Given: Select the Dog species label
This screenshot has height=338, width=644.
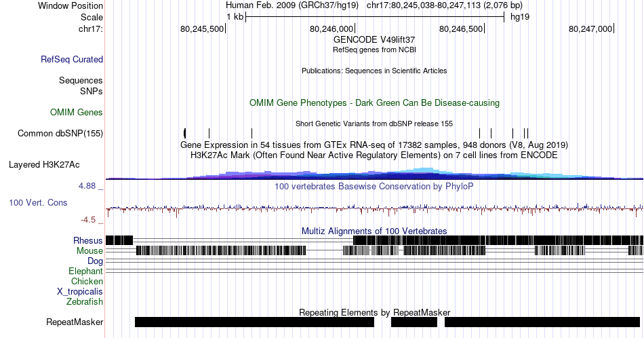Looking at the screenshot, I should [96, 261].
